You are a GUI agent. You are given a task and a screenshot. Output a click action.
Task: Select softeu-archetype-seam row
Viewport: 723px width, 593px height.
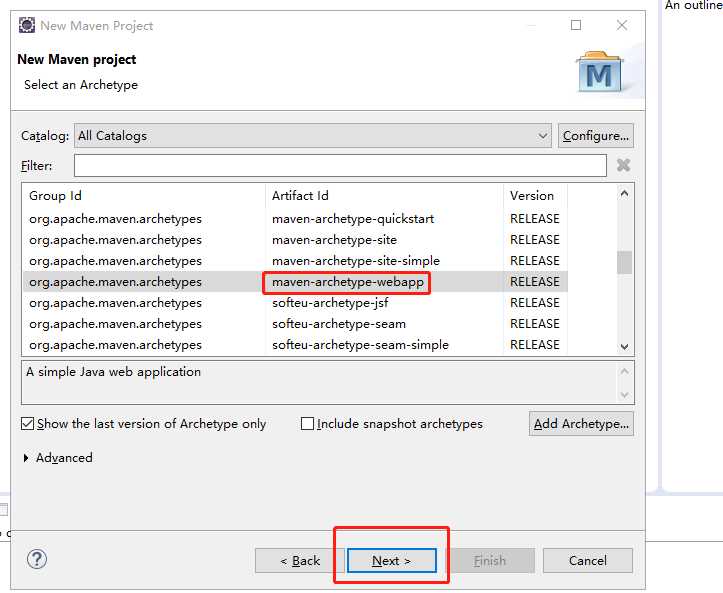[x=295, y=324]
